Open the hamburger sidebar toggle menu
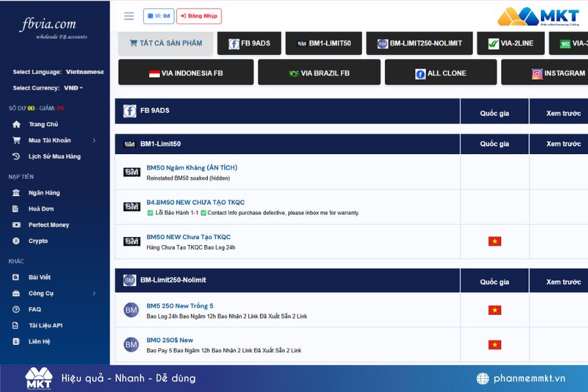Viewport: 588px width, 392px height. pos(129,16)
